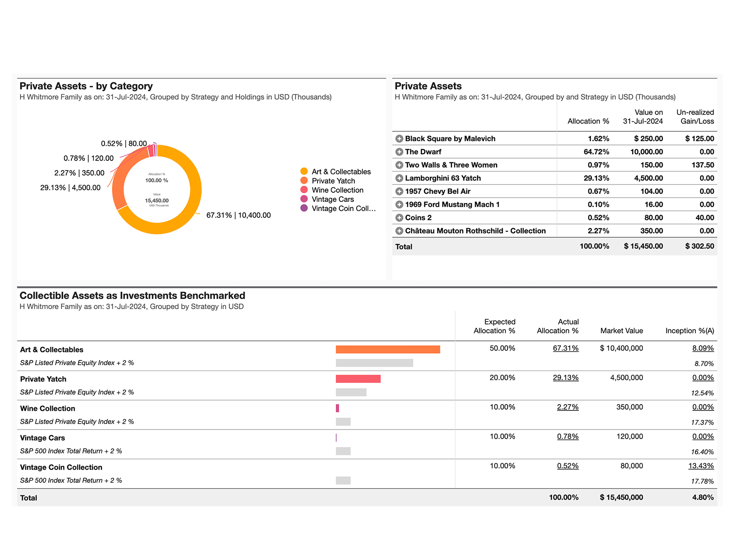Viewport: 735px width, 560px height.
Task: Toggle Art & Collectables legend entry
Action: coord(304,171)
